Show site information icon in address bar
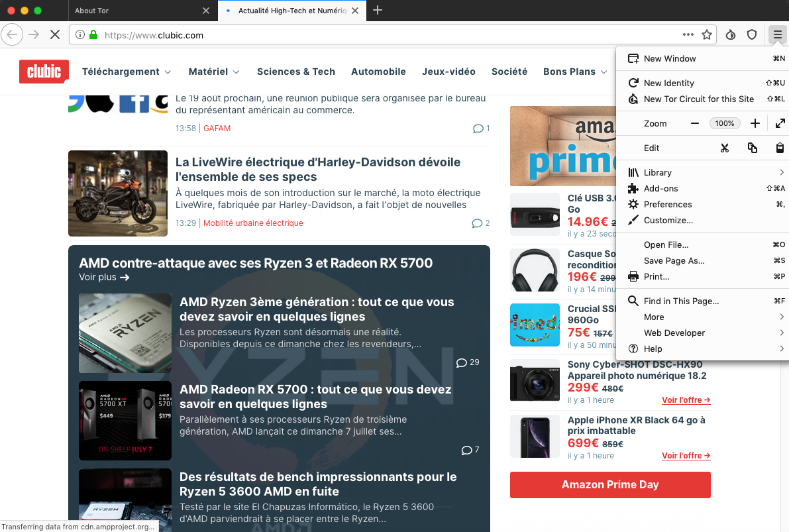The image size is (789, 532). pyautogui.click(x=80, y=34)
